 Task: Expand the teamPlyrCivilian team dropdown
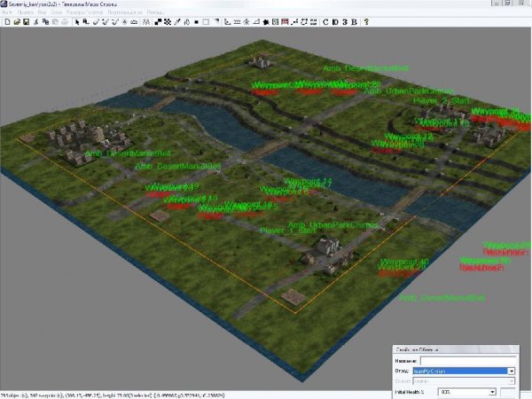[511, 371]
